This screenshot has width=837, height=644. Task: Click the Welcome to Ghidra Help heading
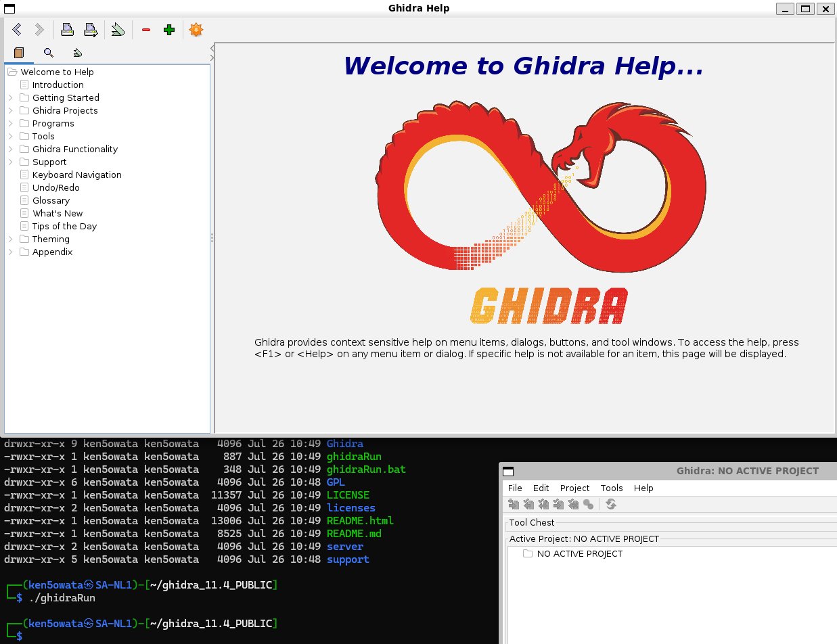pos(522,66)
